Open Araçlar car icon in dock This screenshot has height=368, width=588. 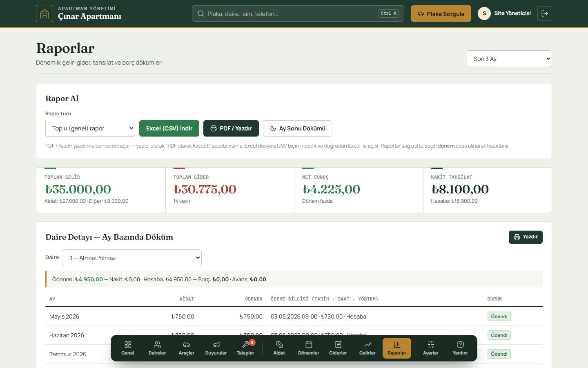(x=187, y=348)
